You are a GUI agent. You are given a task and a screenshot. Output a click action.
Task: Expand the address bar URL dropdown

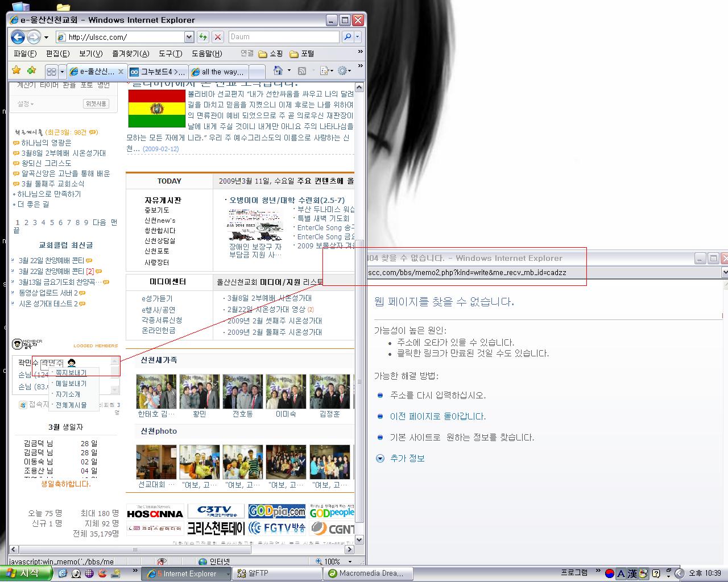point(189,37)
